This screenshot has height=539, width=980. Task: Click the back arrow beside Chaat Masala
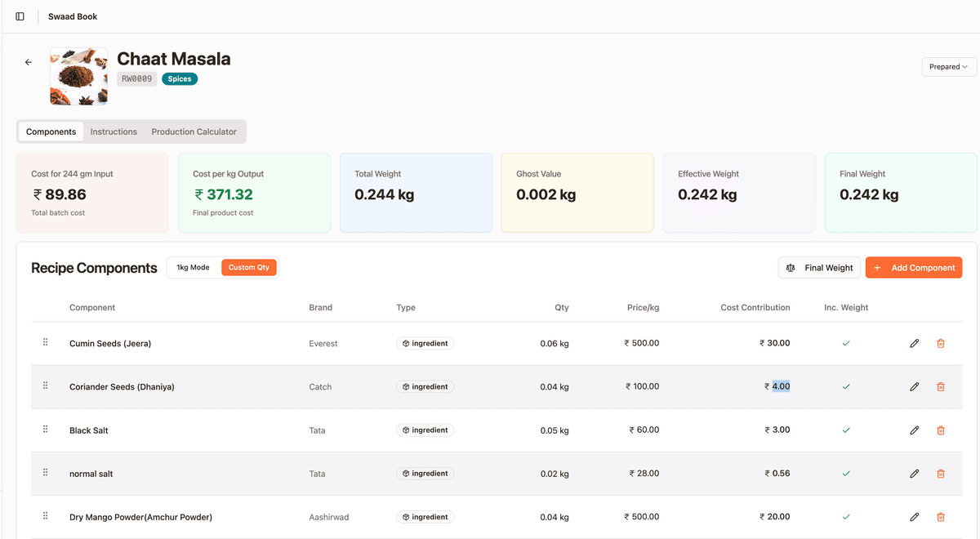[29, 62]
